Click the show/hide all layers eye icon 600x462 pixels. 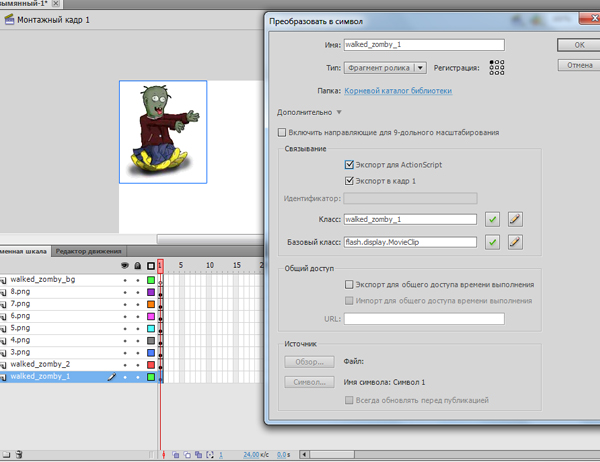click(x=125, y=265)
